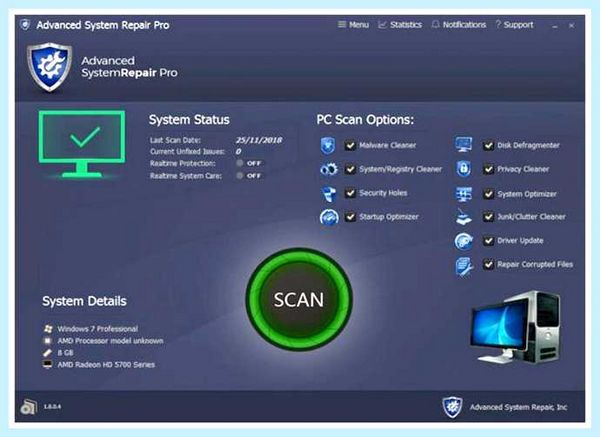The image size is (600, 437).
Task: Turn on Realtime Protection toggle
Action: click(x=249, y=163)
